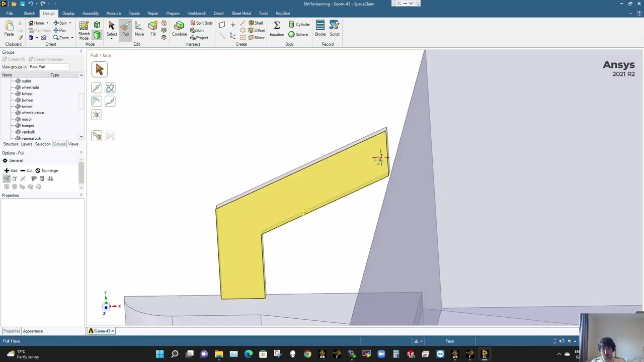Open the Blocks recording tool

pyautogui.click(x=320, y=29)
